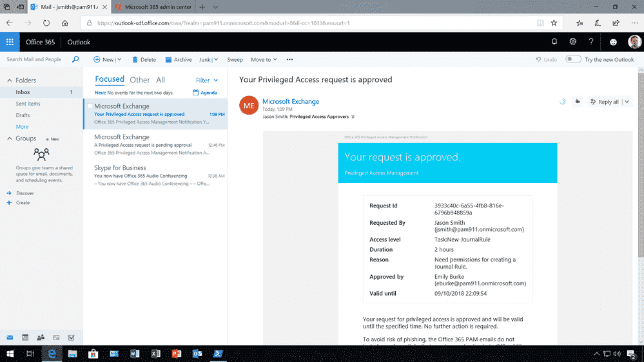Screen dimensions: 644x362
Task: Open the Filter dropdown
Action: click(x=206, y=80)
